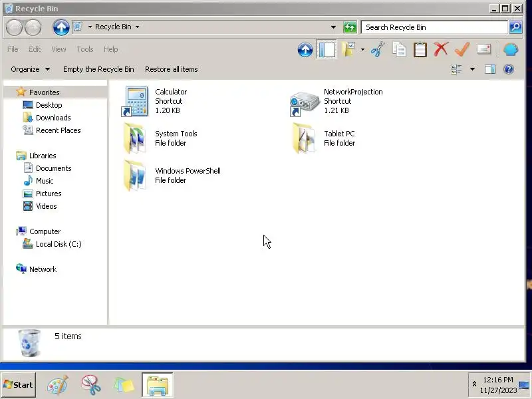Click the taskbar clock 12:16 PM
The width and height of the screenshot is (532, 399).
point(498,380)
